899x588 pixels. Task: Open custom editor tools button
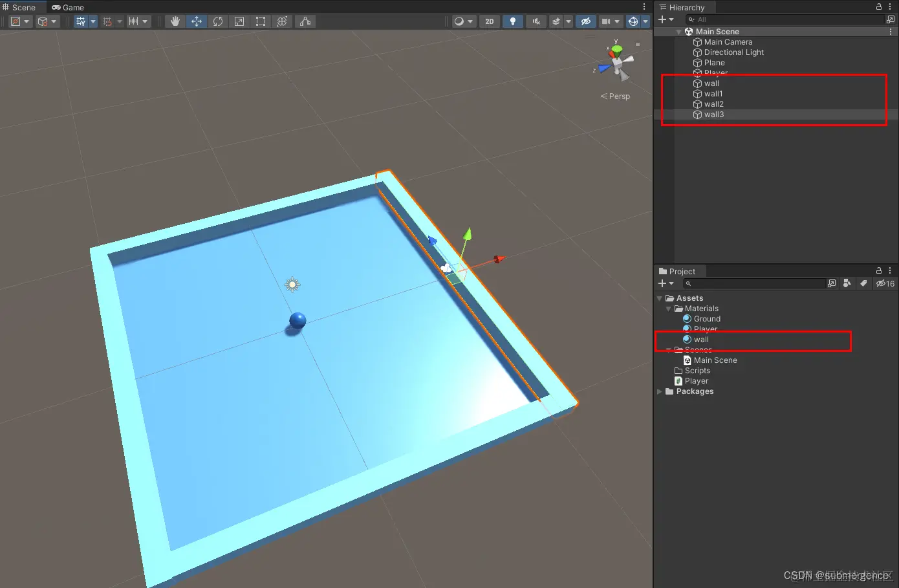click(x=305, y=21)
